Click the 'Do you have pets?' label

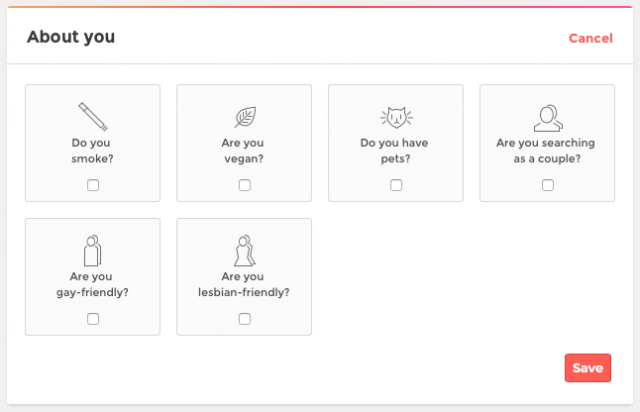click(396, 150)
